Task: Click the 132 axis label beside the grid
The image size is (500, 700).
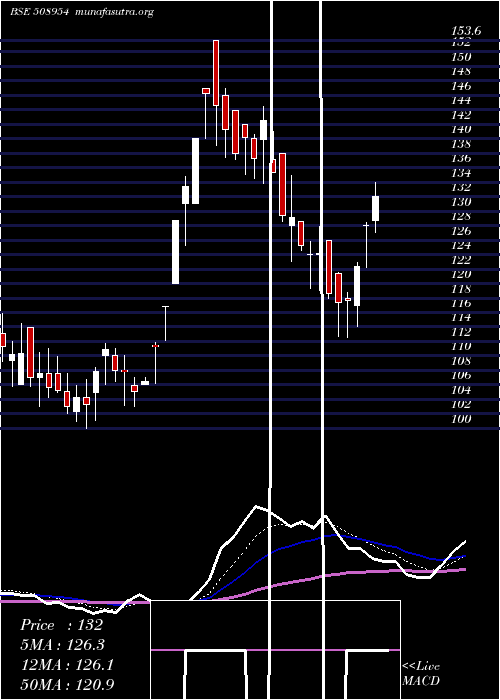Action: 461,188
